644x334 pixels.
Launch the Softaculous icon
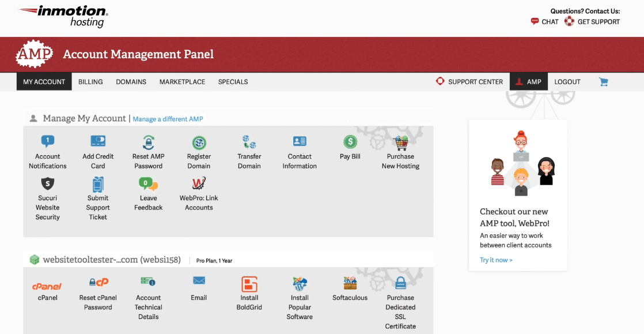pos(350,283)
